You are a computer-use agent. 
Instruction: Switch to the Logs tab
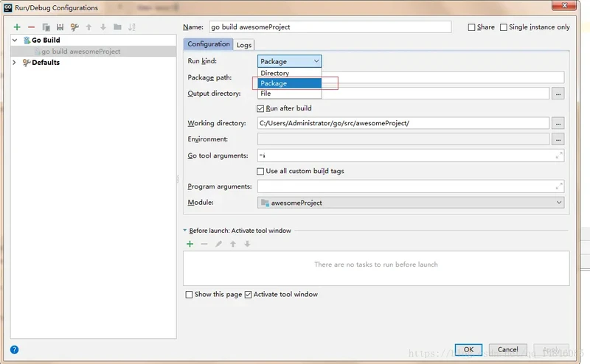pyautogui.click(x=244, y=45)
